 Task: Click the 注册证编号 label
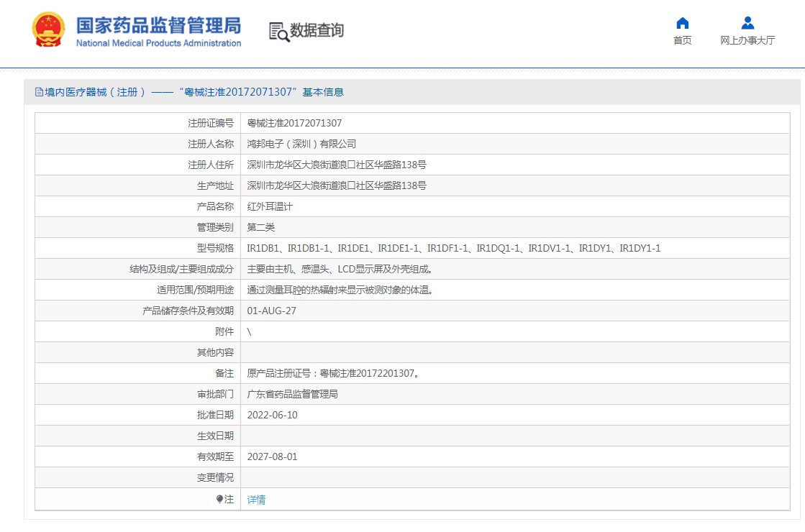point(211,123)
